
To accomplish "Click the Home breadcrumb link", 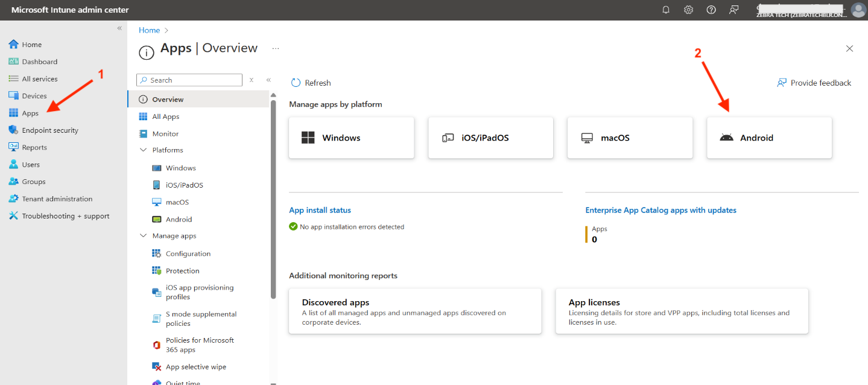I will (x=149, y=30).
